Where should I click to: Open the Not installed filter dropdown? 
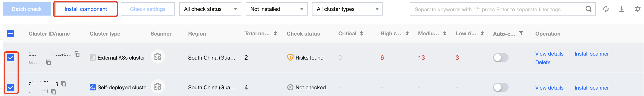click(x=276, y=9)
